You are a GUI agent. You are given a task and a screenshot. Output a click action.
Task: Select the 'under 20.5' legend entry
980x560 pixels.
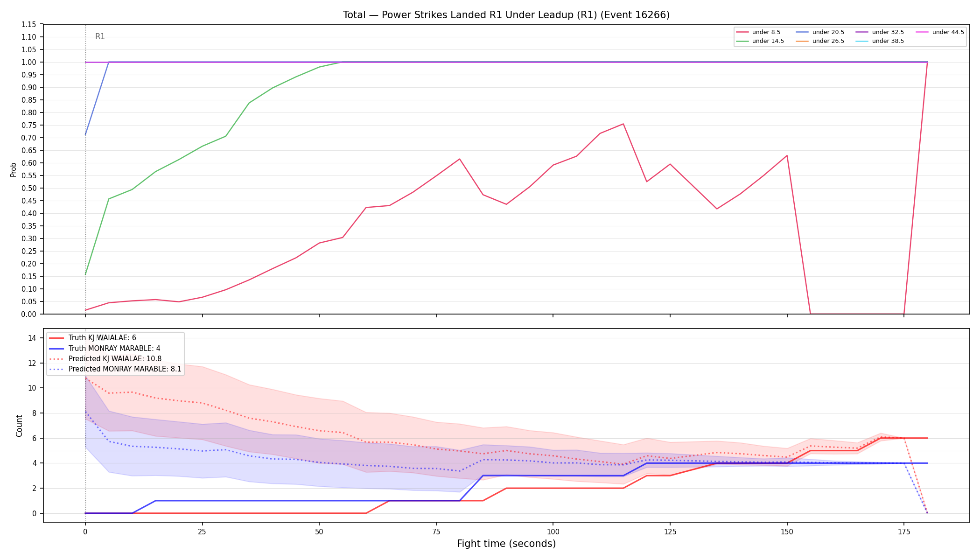pos(820,32)
